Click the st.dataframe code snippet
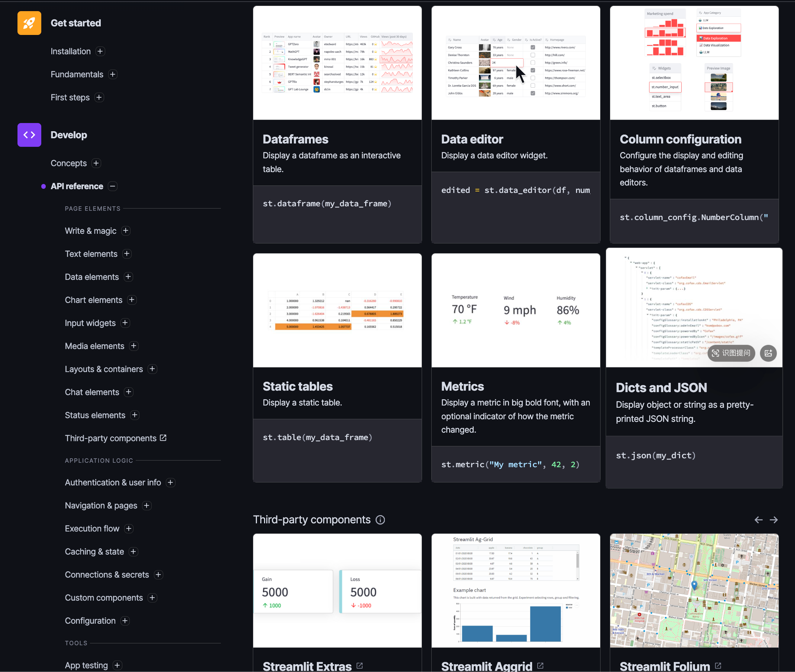The height and width of the screenshot is (672, 795). pyautogui.click(x=327, y=203)
